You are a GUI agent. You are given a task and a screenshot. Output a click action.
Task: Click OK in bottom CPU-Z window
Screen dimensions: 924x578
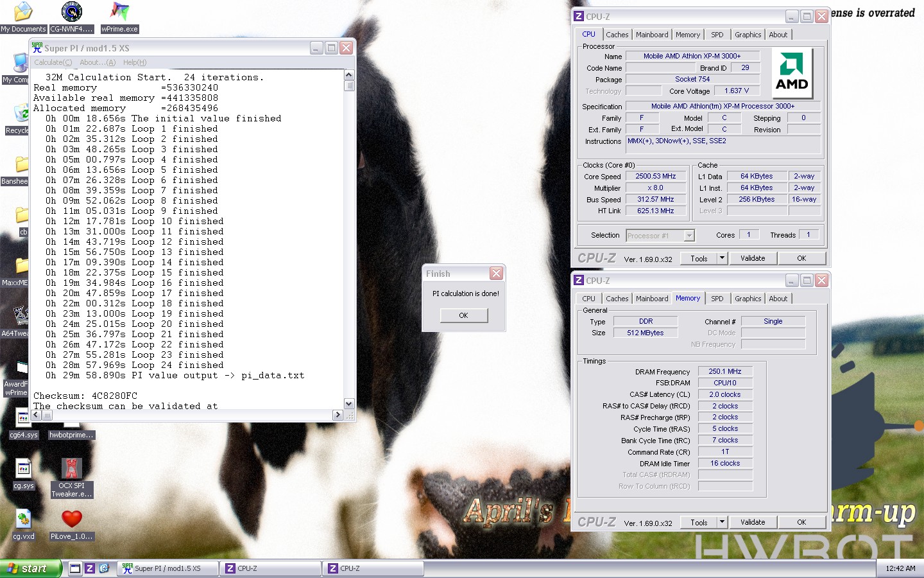click(x=801, y=522)
